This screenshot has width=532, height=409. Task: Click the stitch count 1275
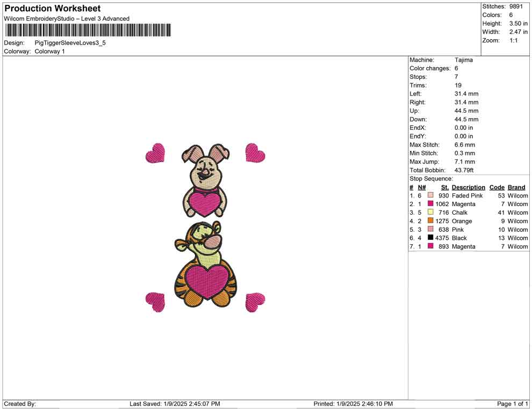coord(442,221)
